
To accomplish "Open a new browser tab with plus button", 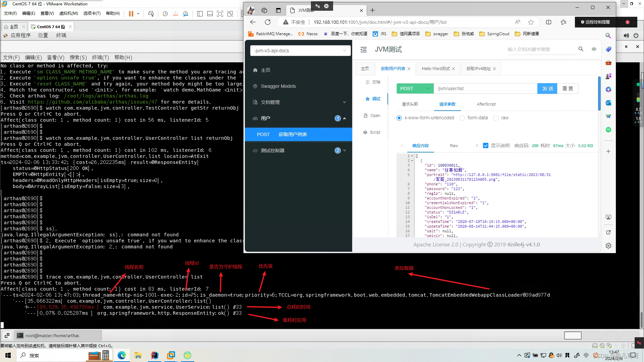I will [x=372, y=10].
